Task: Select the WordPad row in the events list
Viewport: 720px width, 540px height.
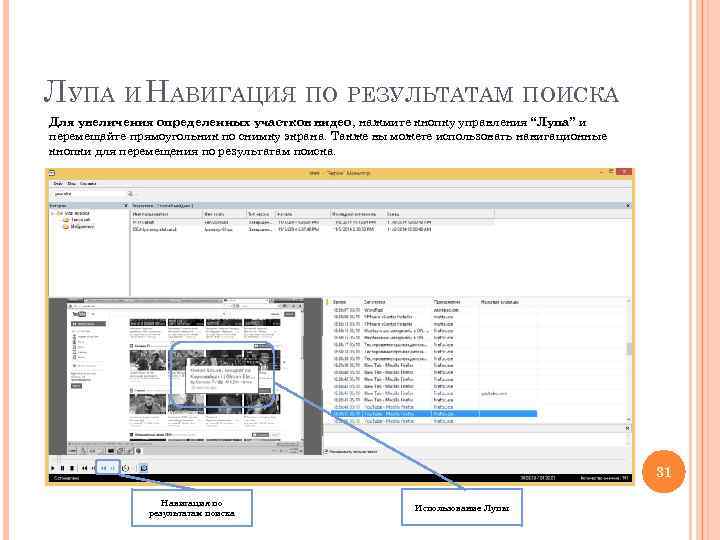Action: (433, 310)
